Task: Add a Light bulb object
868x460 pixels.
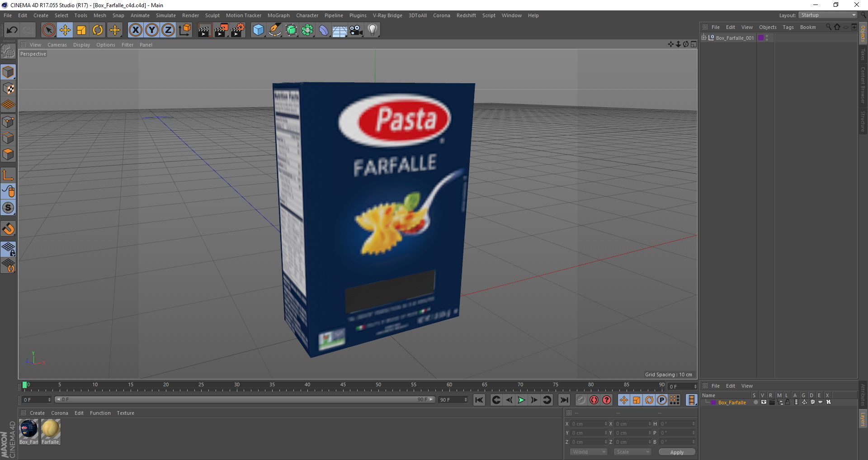Action: tap(372, 30)
